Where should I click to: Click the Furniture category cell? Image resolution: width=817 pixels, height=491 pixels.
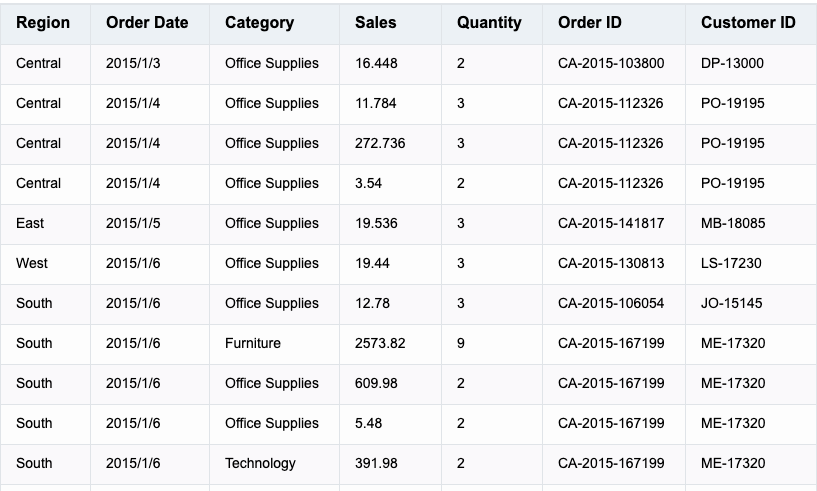[253, 343]
